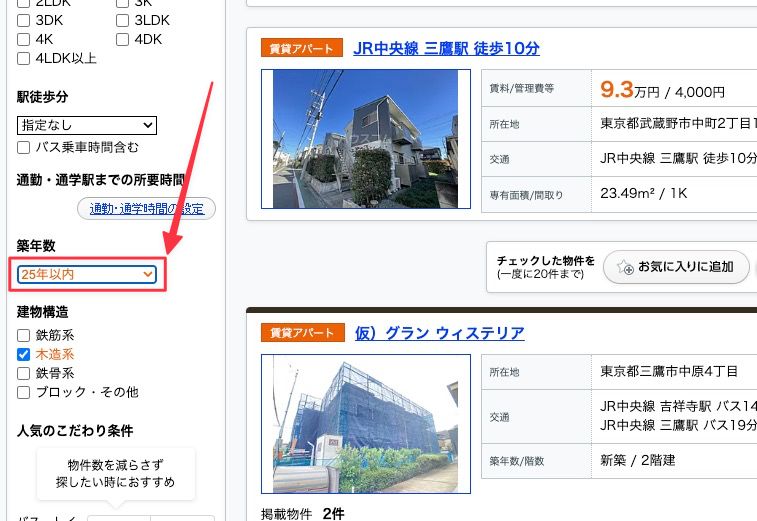Viewport: 757px width, 521px height.
Task: Click 通勤・通学時間の設定 button
Action: pyautogui.click(x=146, y=209)
